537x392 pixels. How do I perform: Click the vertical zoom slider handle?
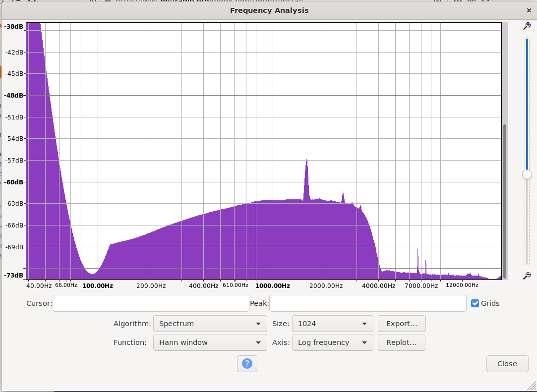tap(527, 174)
